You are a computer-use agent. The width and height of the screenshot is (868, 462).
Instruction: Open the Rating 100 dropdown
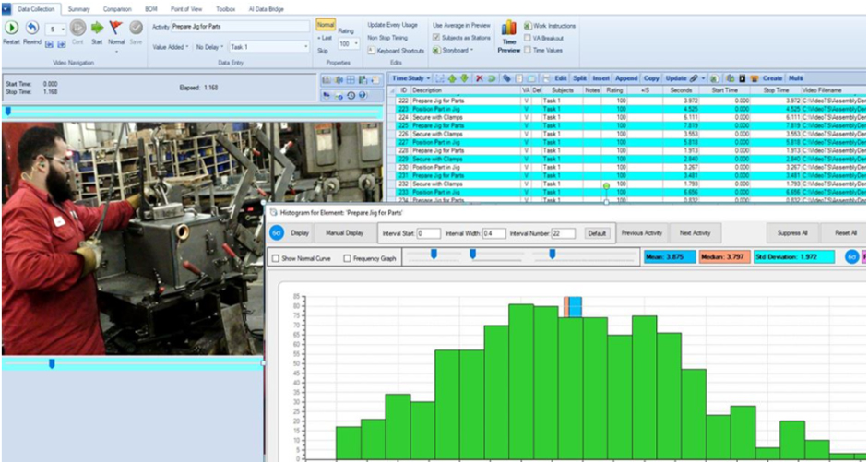(x=349, y=43)
